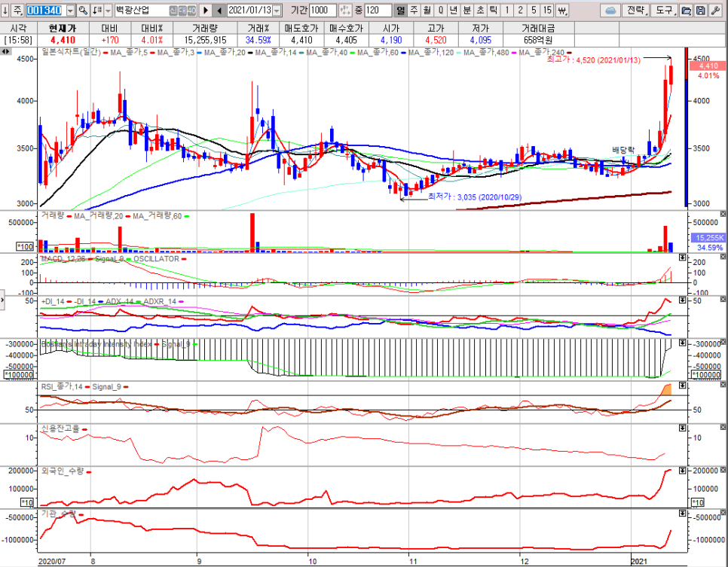
Task: Select interval 15 button
Action: 547,11
